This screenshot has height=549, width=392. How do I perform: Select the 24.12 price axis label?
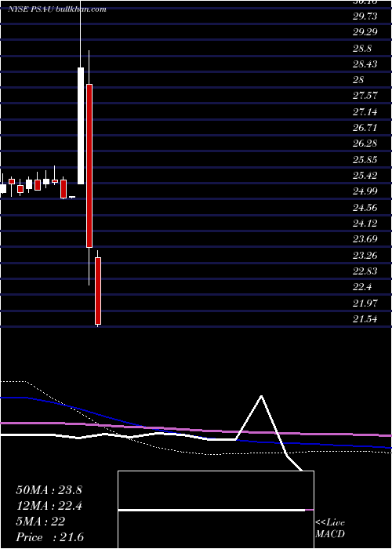tap(365, 223)
